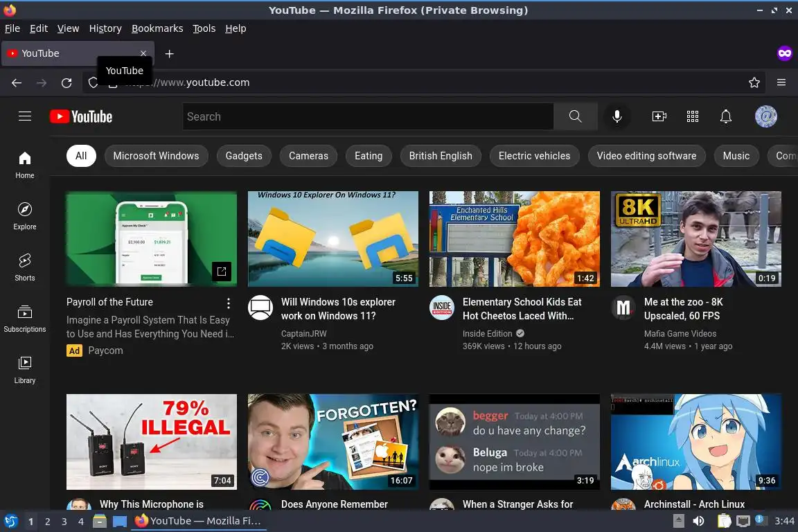The image size is (798, 532).
Task: Open the Tools menu
Action: (x=204, y=28)
